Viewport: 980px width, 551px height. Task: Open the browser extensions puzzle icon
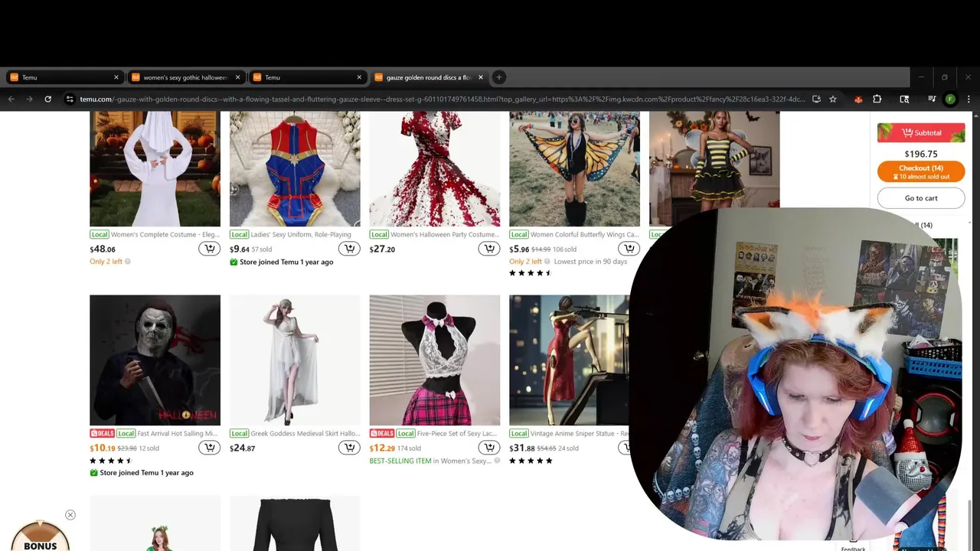coord(877,99)
